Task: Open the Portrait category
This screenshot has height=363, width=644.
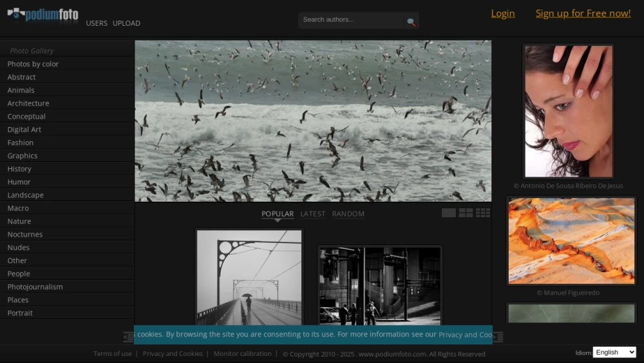Action: click(67, 313)
